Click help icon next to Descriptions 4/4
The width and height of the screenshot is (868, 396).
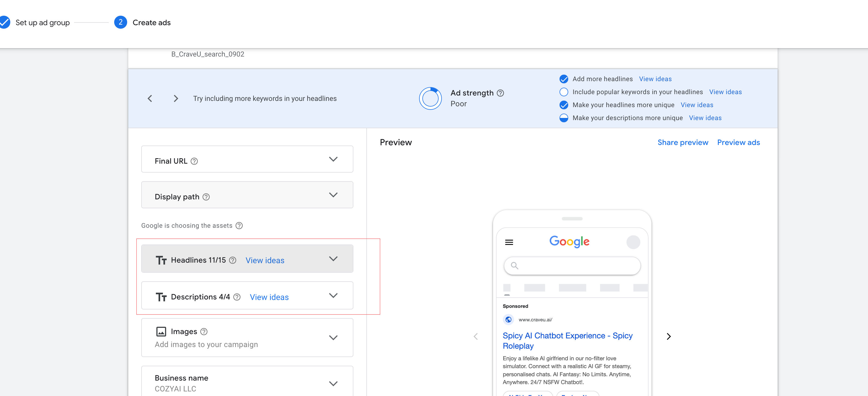pyautogui.click(x=237, y=297)
